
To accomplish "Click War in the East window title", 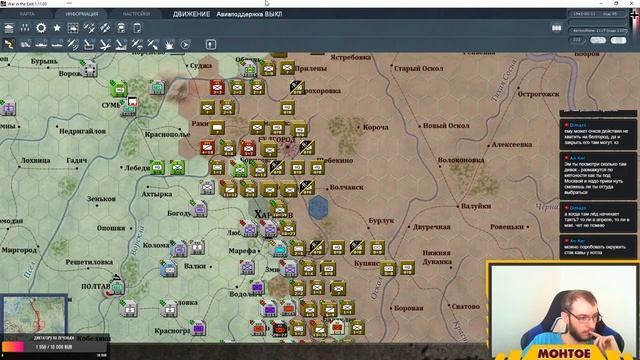I will (27, 3).
